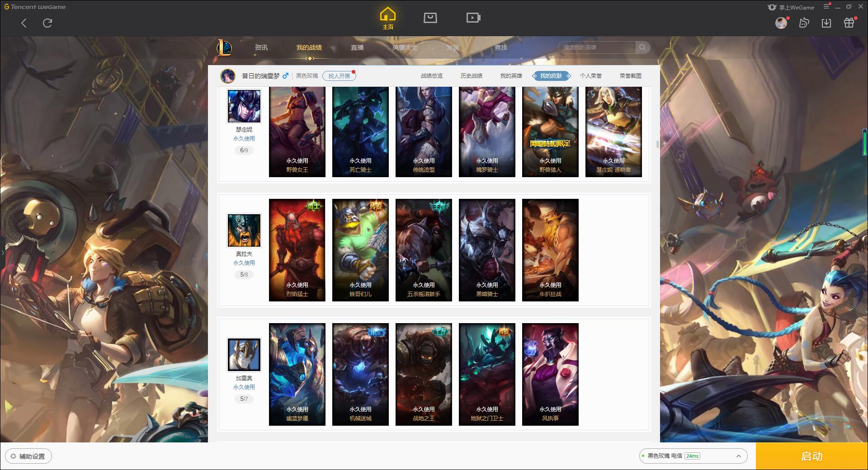Screen dimensions: 868x470
Task: Click the search magnifier icon
Action: click(x=642, y=47)
